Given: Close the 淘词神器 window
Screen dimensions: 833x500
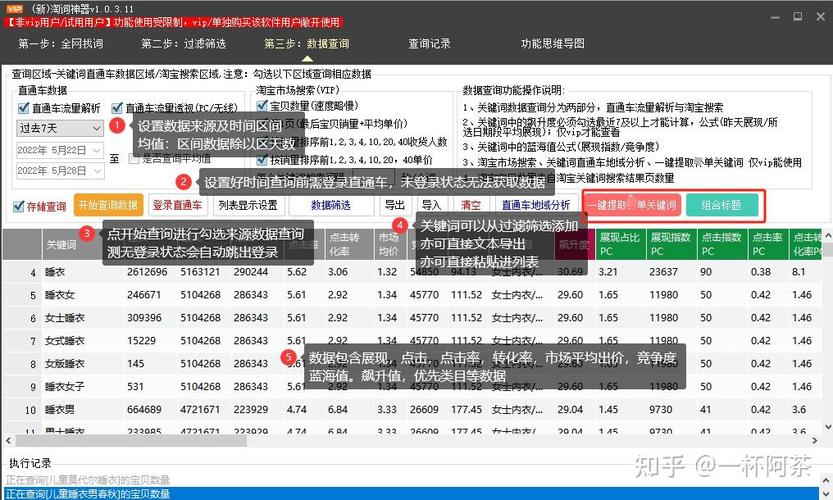Looking at the screenshot, I should (x=821, y=17).
